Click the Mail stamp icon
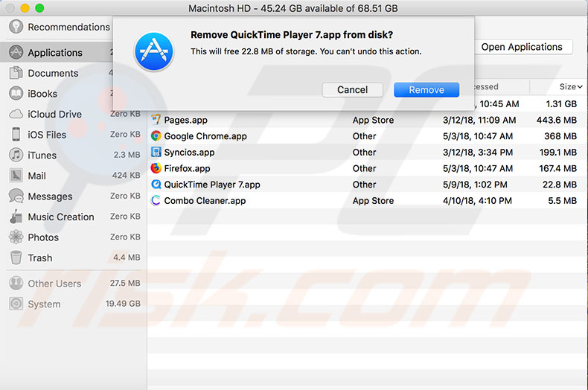Image resolution: width=588 pixels, height=390 pixels. (x=16, y=176)
